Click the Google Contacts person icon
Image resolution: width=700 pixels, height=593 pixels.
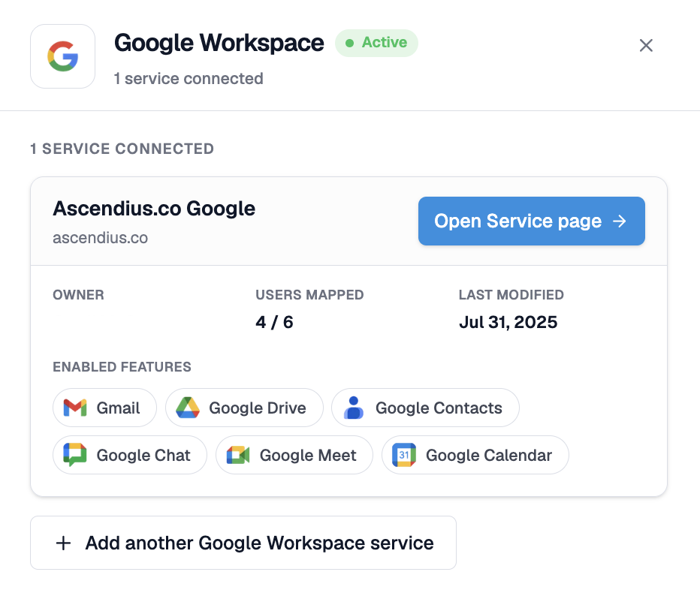(x=354, y=408)
